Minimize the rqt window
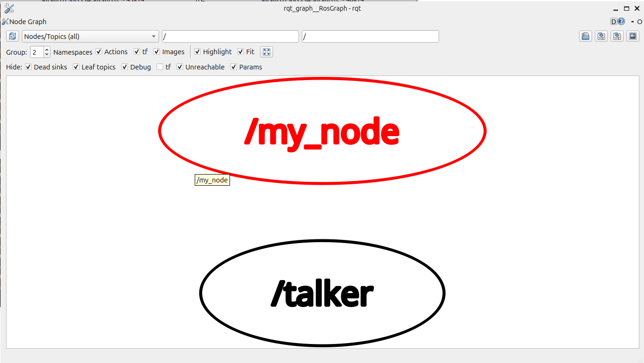This screenshot has height=363, width=644. [616, 8]
